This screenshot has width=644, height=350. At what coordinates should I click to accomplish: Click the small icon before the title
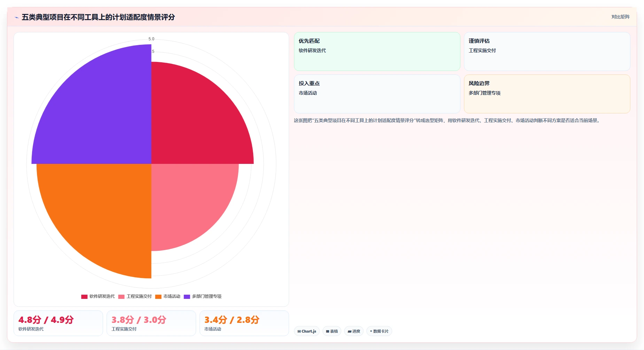[x=16, y=17]
